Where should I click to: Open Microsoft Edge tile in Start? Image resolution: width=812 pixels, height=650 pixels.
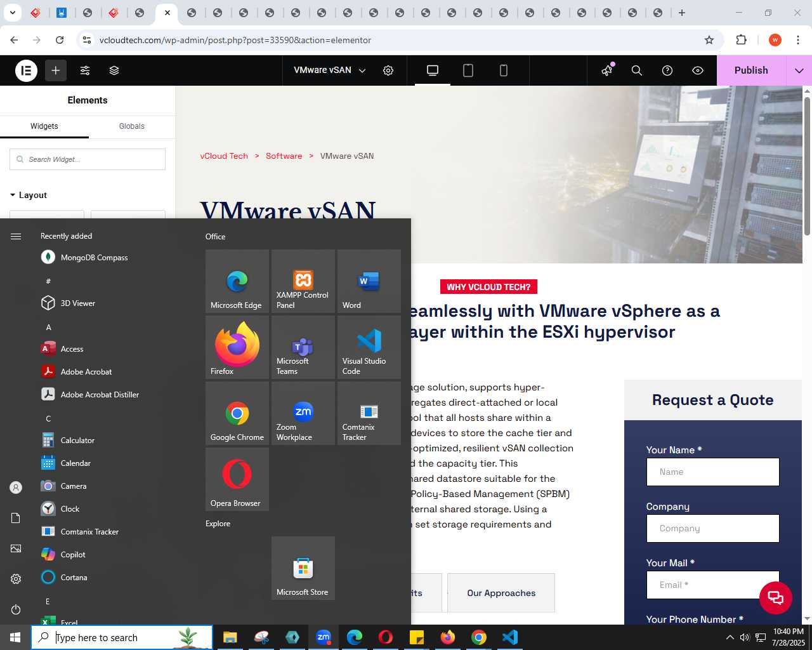click(x=237, y=281)
